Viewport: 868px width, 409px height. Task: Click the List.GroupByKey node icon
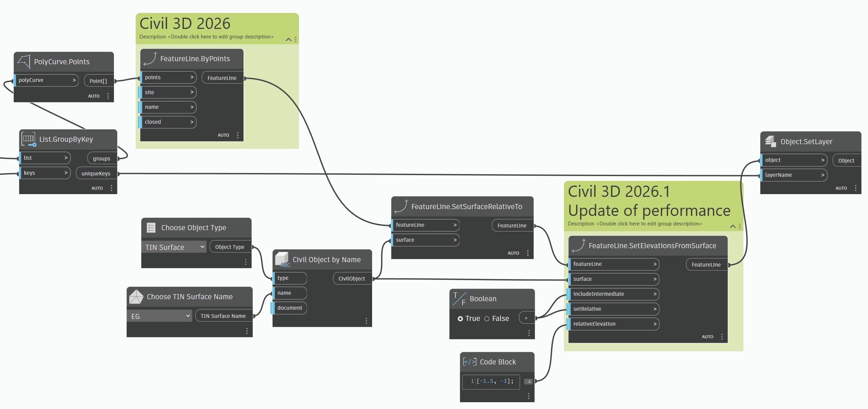point(29,139)
